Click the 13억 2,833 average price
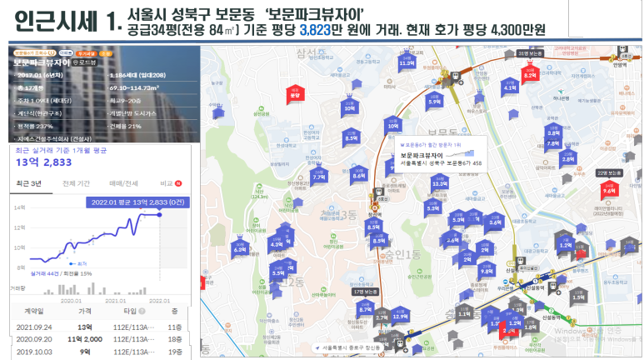The image size is (644, 360). 43,162
